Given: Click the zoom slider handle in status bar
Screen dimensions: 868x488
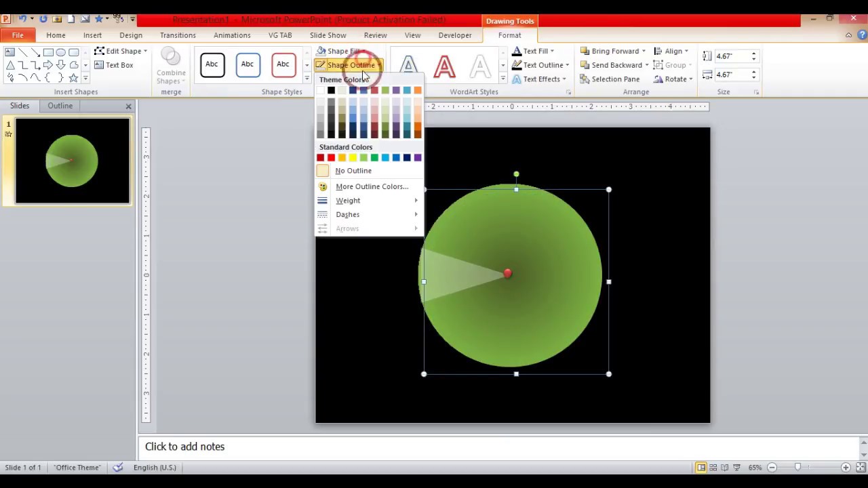Looking at the screenshot, I should (x=797, y=468).
